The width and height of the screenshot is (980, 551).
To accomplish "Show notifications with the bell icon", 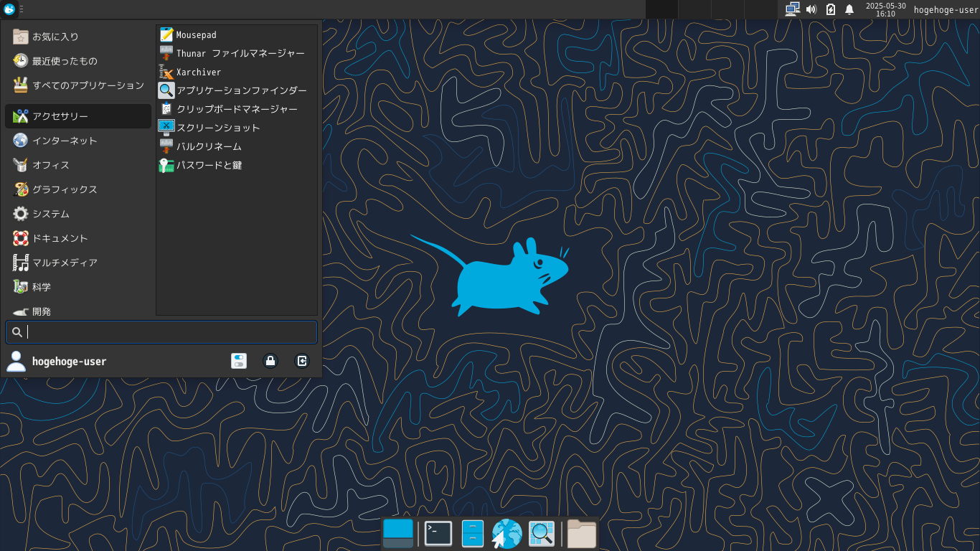I will tap(849, 9).
